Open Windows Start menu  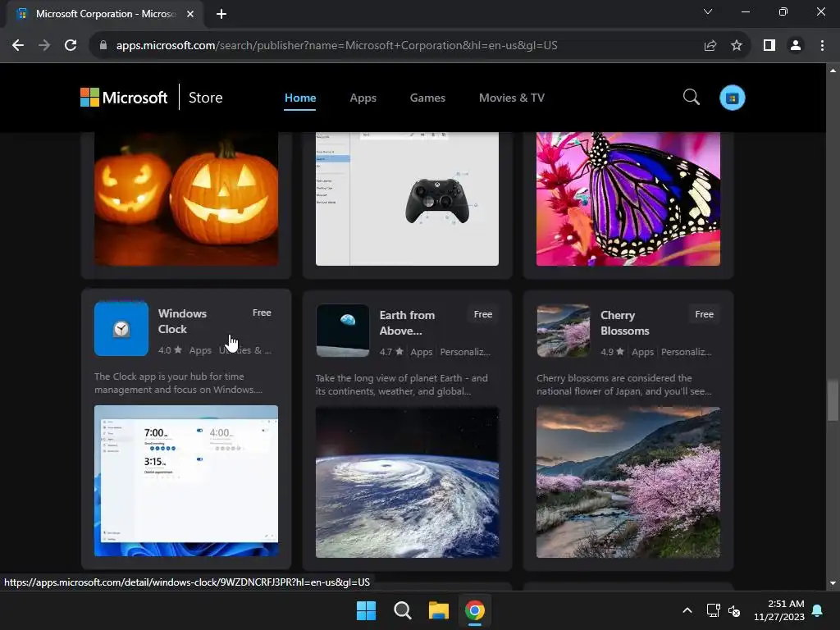[367, 610]
